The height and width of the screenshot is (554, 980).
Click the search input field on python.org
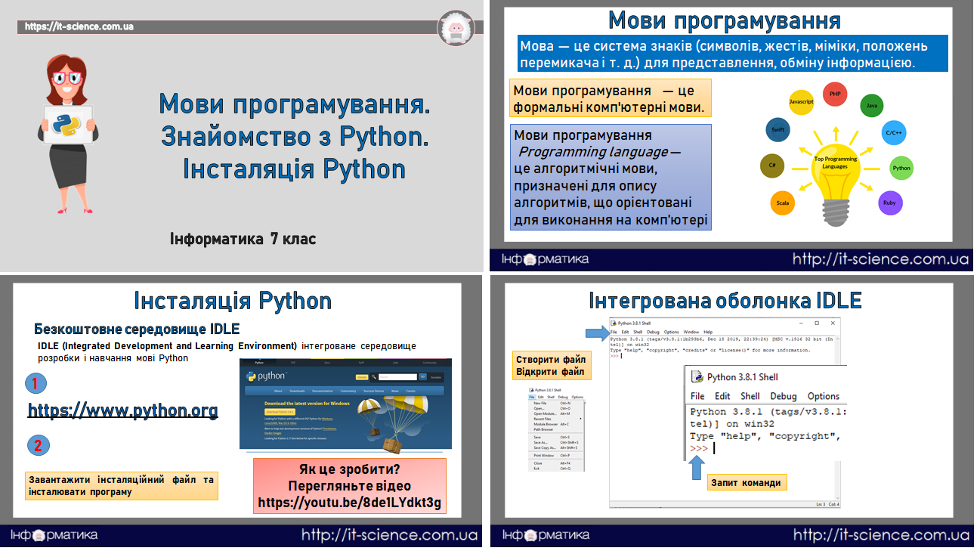point(398,377)
